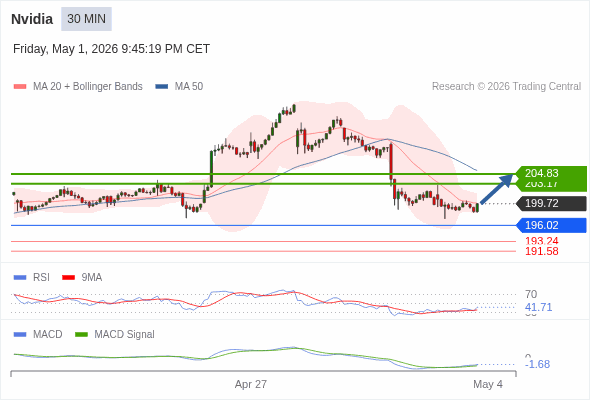Toggle the MA 50 legend label
Image resolution: width=590 pixels, height=400 pixels.
pyautogui.click(x=189, y=87)
